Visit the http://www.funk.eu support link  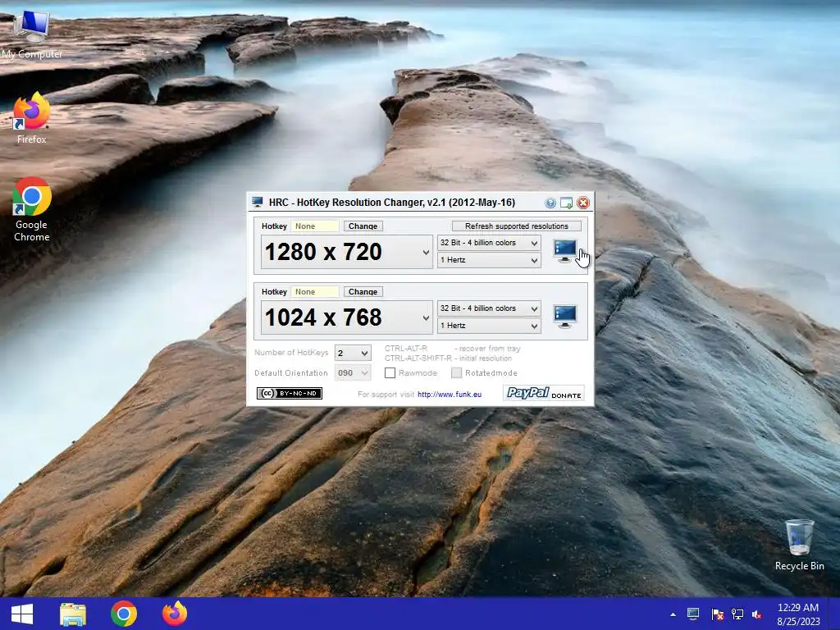450,395
